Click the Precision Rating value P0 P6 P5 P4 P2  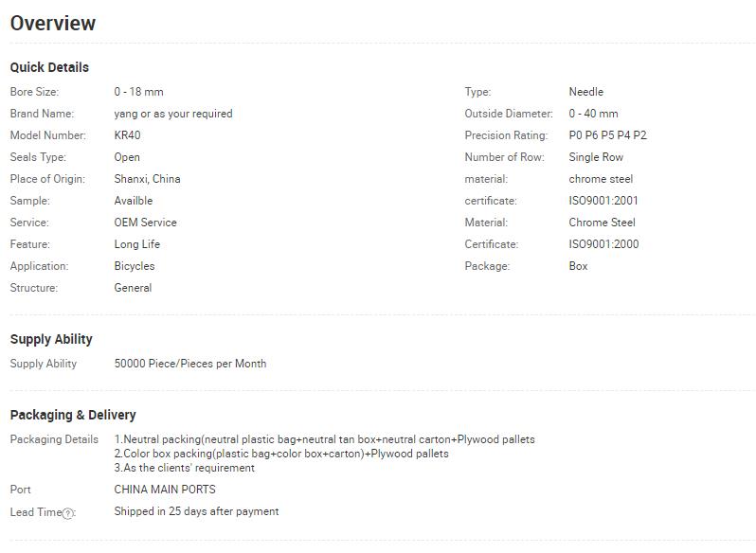[607, 135]
